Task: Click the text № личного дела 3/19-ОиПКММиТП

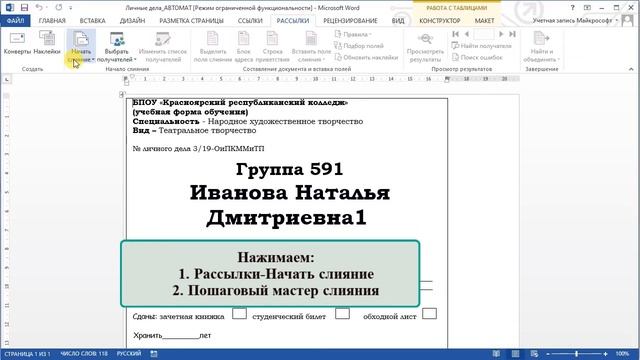Action: coord(198,149)
